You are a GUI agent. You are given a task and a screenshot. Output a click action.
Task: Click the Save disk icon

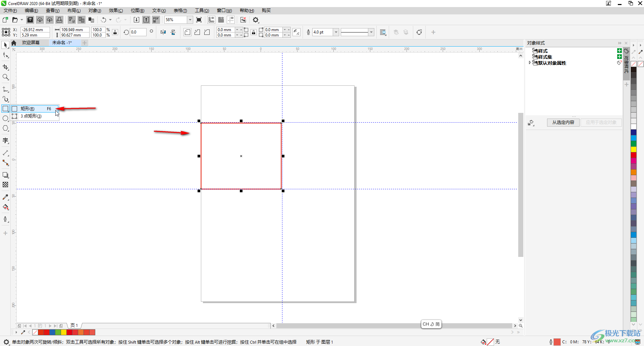(30, 20)
